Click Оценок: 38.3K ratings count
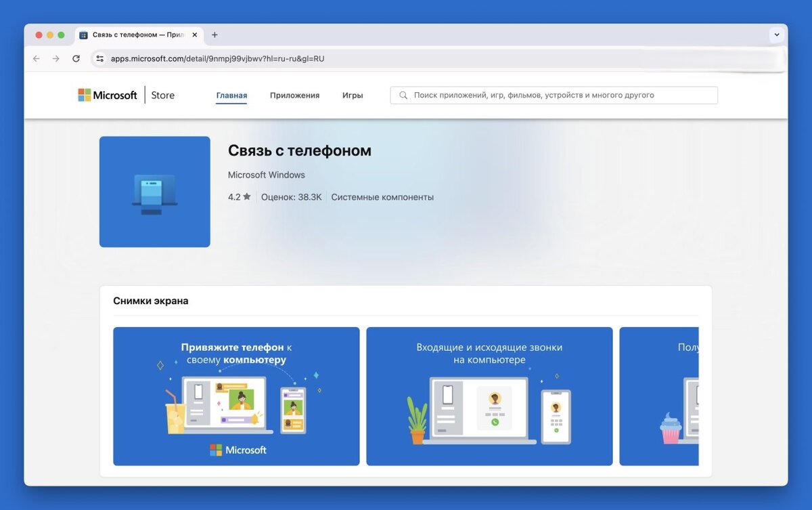This screenshot has width=812, height=510. (x=292, y=197)
